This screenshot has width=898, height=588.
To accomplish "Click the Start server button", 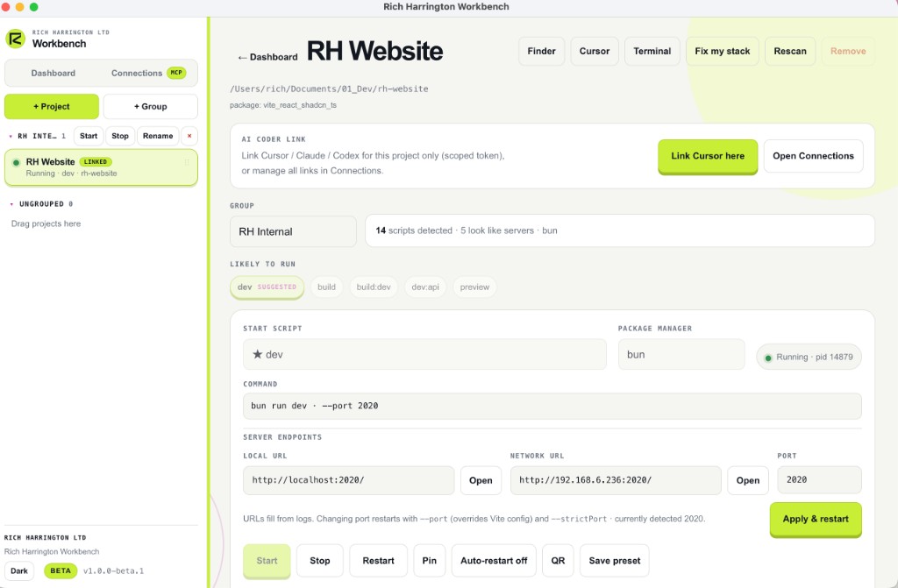I will pyautogui.click(x=267, y=561).
